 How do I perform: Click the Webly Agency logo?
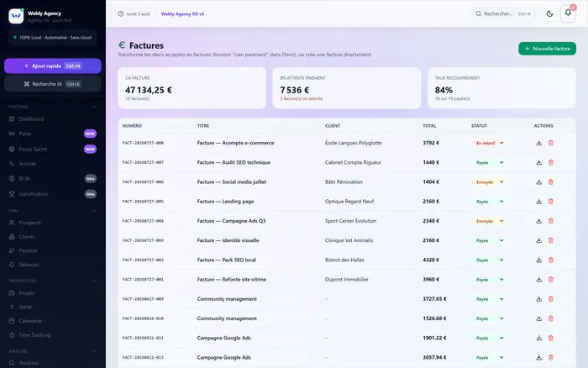pyautogui.click(x=16, y=16)
